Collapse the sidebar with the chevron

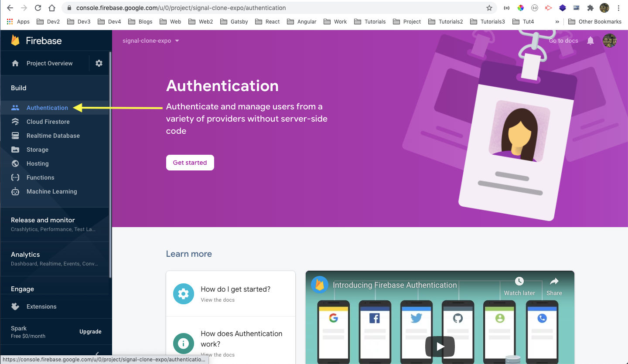(x=97, y=354)
